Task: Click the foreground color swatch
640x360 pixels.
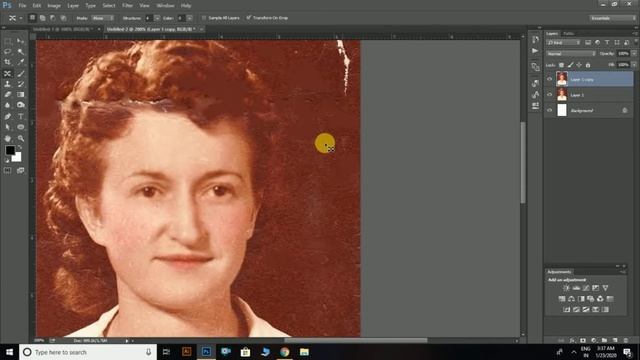Action: 10,150
